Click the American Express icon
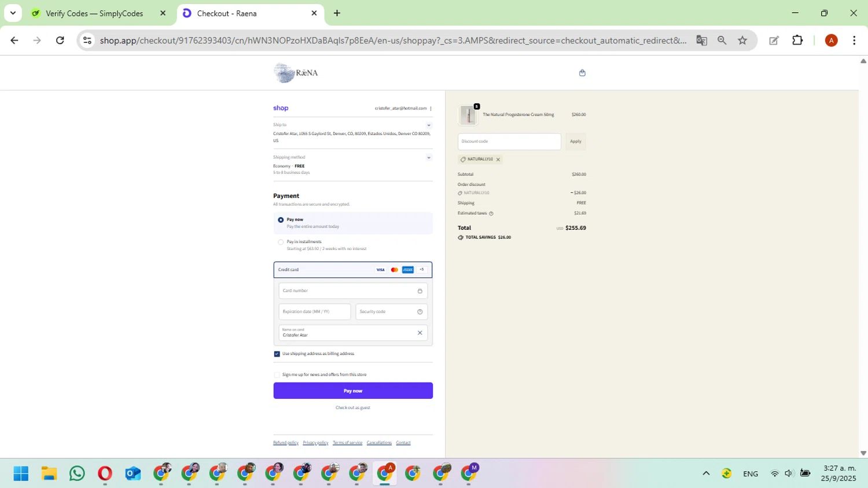The height and width of the screenshot is (488, 868). click(x=408, y=270)
